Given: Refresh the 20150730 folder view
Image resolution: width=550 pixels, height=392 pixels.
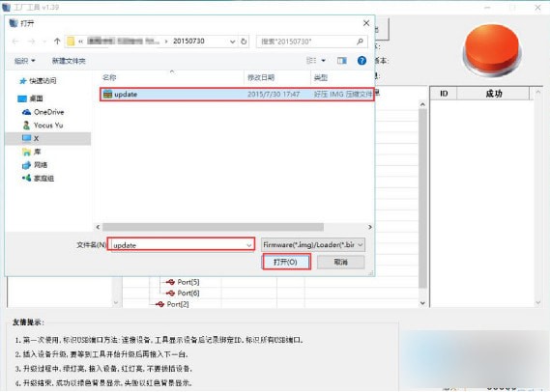Looking at the screenshot, I should 244,42.
